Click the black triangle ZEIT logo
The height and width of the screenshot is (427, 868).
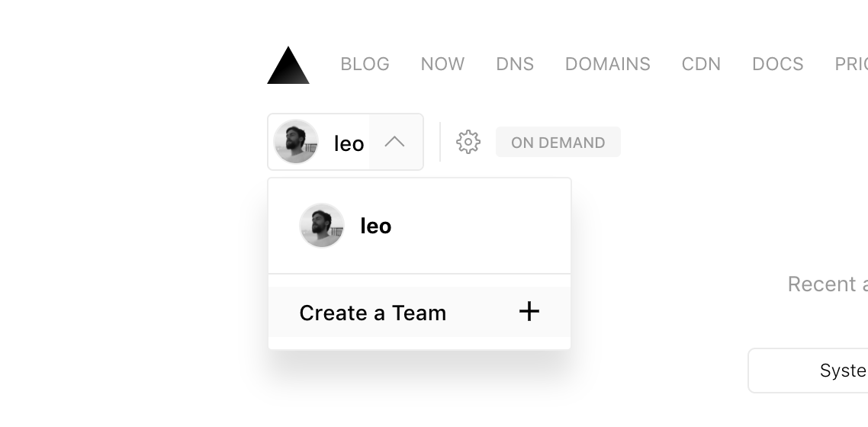point(288,66)
